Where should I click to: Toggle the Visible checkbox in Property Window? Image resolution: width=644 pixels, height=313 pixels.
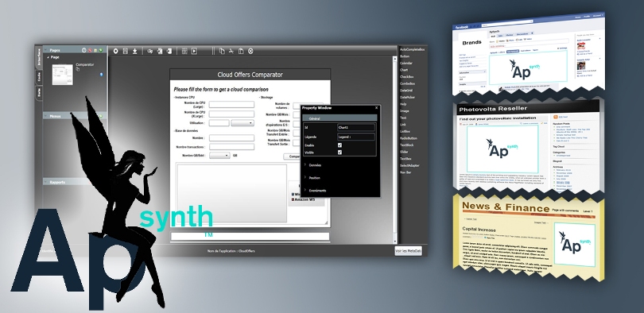click(x=339, y=153)
